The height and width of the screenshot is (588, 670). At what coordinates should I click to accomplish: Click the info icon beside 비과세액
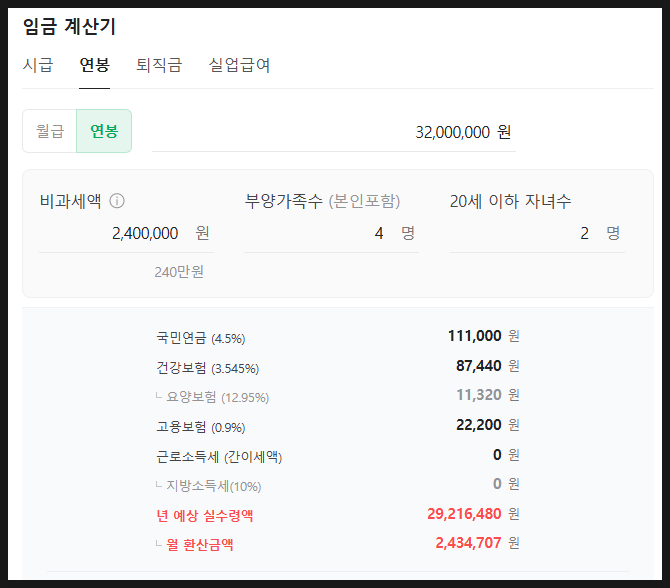pyautogui.click(x=117, y=201)
